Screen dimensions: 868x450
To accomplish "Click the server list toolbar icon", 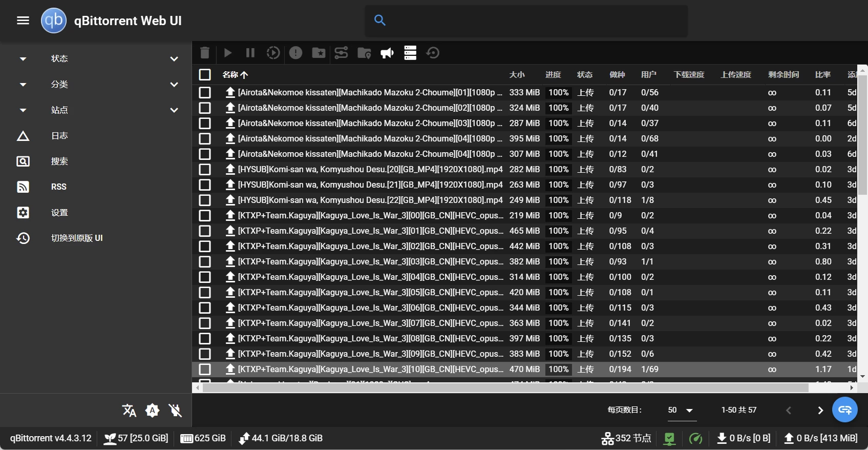I will [x=410, y=53].
